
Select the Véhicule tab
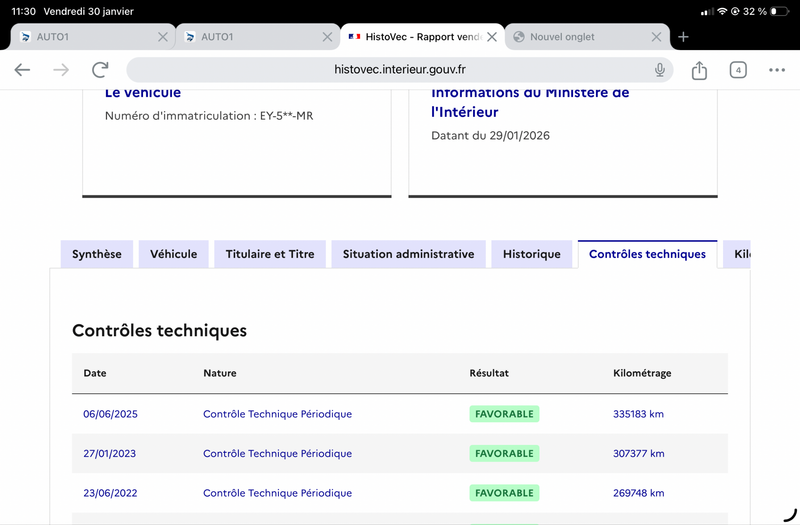pyautogui.click(x=173, y=254)
